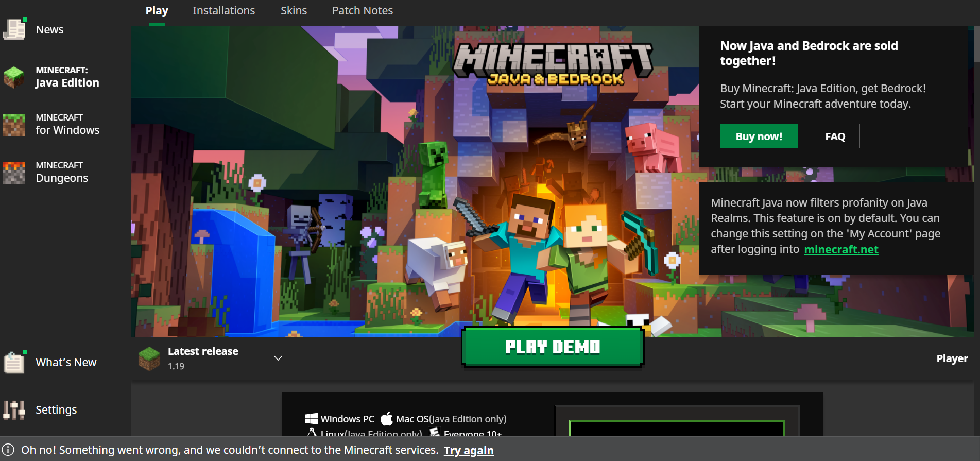Click Try again in the error bar
This screenshot has width=980, height=461.
point(469,451)
